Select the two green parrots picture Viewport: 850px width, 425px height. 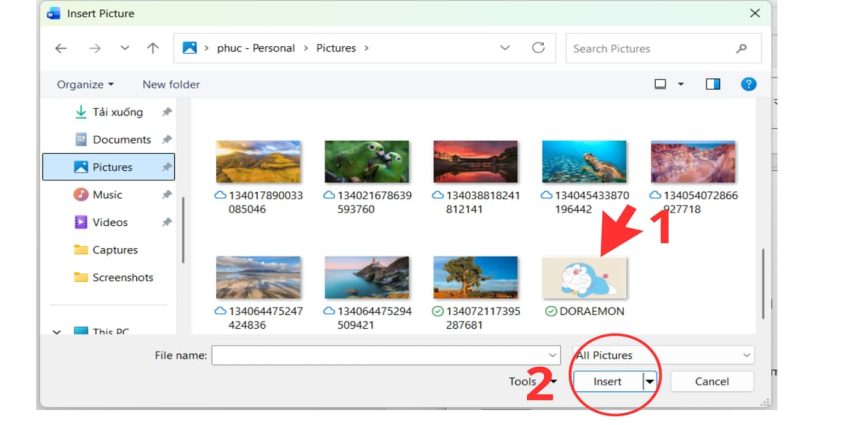point(367,162)
